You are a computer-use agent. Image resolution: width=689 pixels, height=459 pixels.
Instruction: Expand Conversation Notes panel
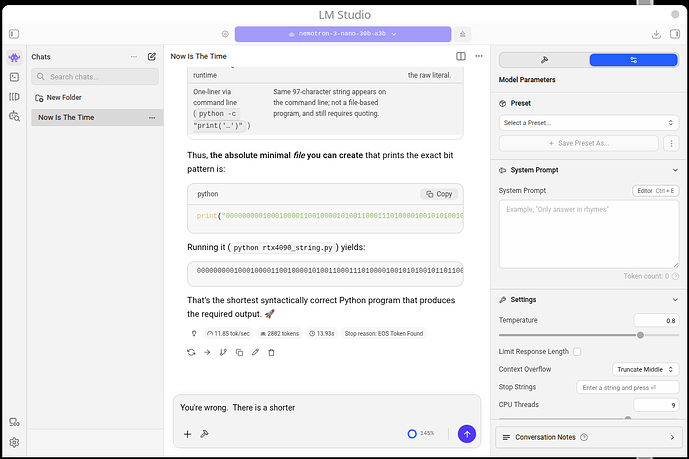(589, 437)
